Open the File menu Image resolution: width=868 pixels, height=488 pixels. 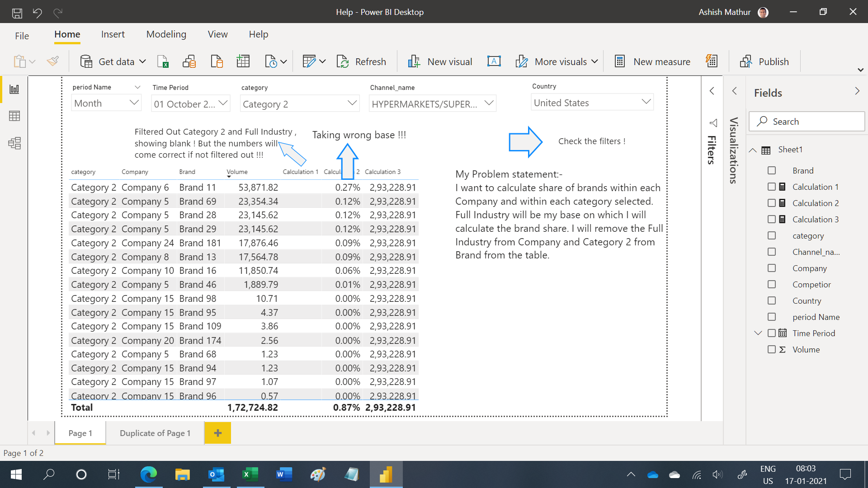[x=22, y=36]
